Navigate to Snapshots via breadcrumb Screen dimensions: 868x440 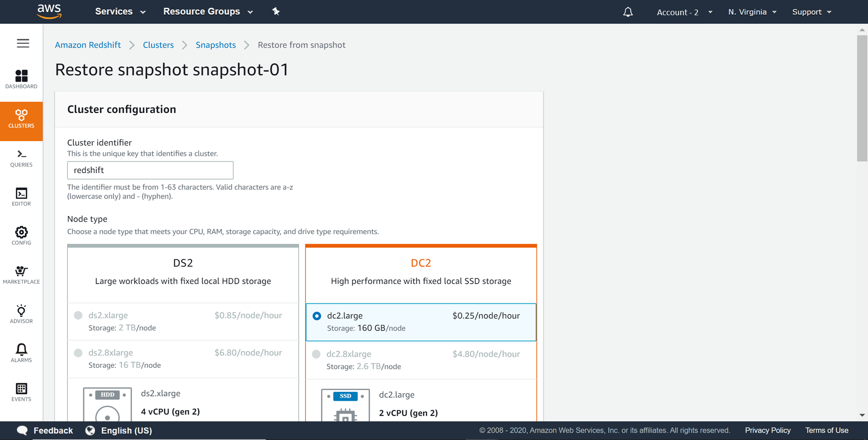[216, 45]
